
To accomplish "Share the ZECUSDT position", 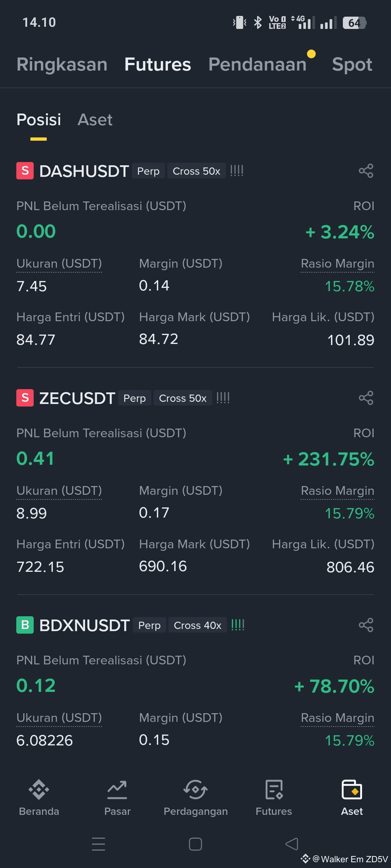I will pos(366,398).
